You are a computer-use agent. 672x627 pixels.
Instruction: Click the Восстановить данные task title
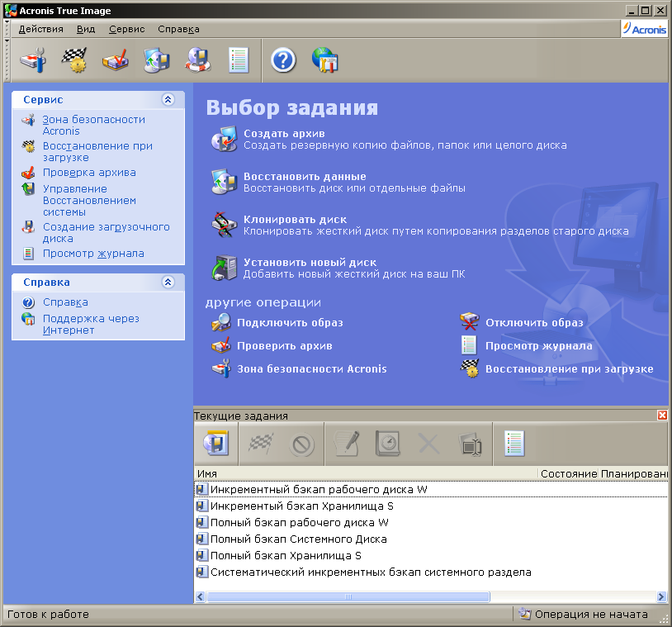pyautogui.click(x=305, y=176)
